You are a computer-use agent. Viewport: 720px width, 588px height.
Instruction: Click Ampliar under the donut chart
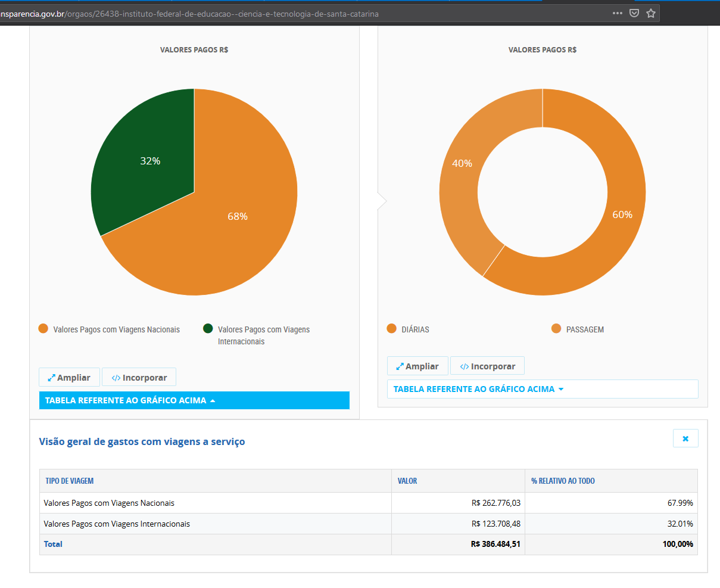[x=417, y=366]
